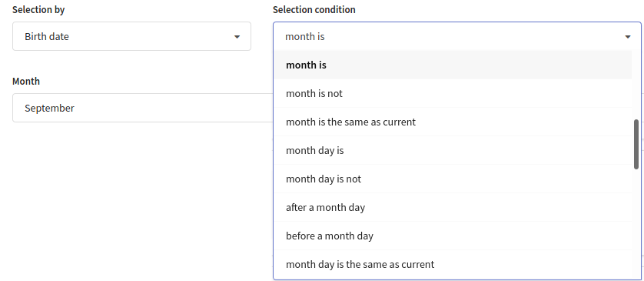644x281 pixels.
Task: Click the dropdown list scrollbar thumb
Action: (x=636, y=144)
